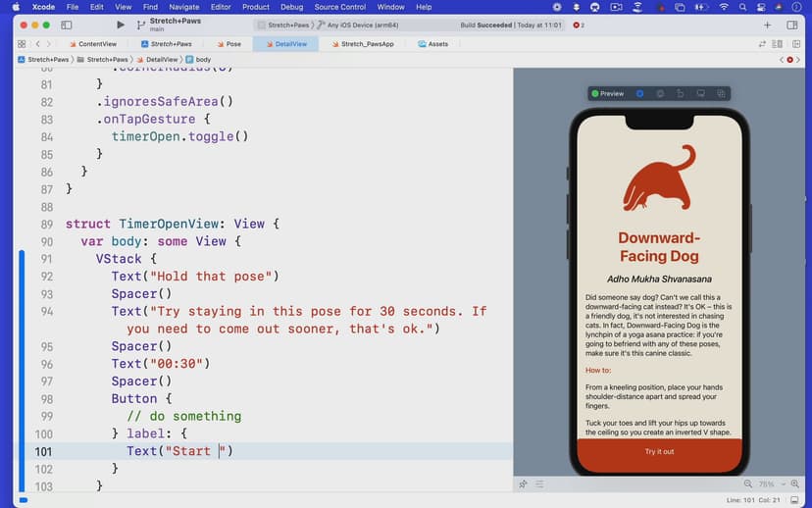Click the red error indicator badge

click(x=579, y=25)
